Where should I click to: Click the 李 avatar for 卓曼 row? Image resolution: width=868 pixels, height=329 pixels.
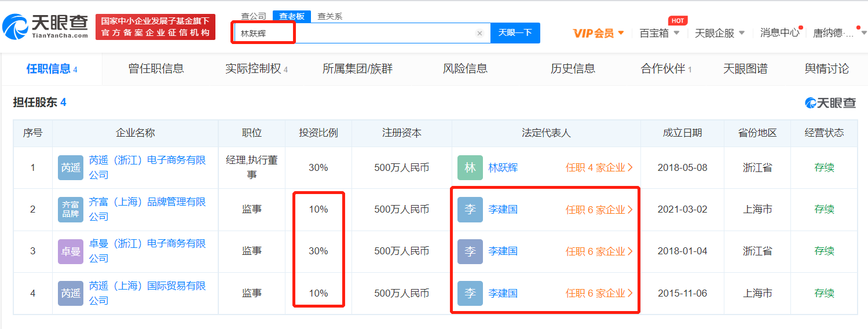pos(470,251)
